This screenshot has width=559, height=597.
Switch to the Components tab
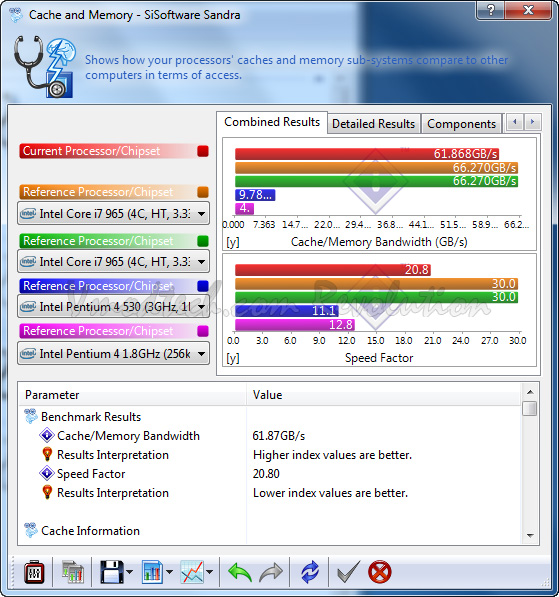click(461, 124)
